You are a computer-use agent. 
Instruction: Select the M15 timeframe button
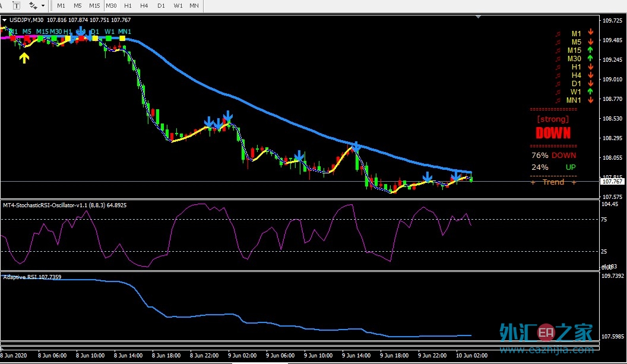[94, 5]
